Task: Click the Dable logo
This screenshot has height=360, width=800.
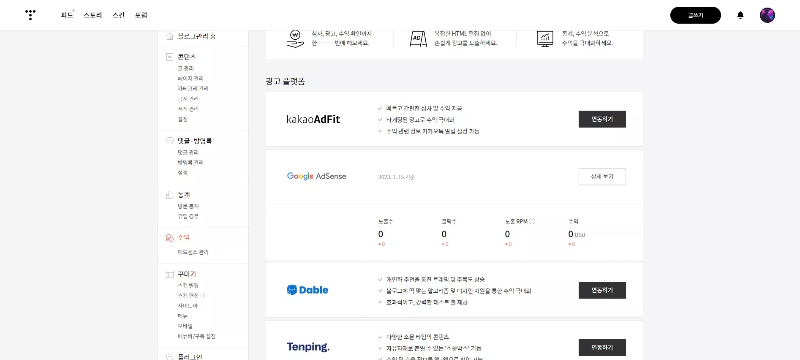Action: (x=308, y=290)
